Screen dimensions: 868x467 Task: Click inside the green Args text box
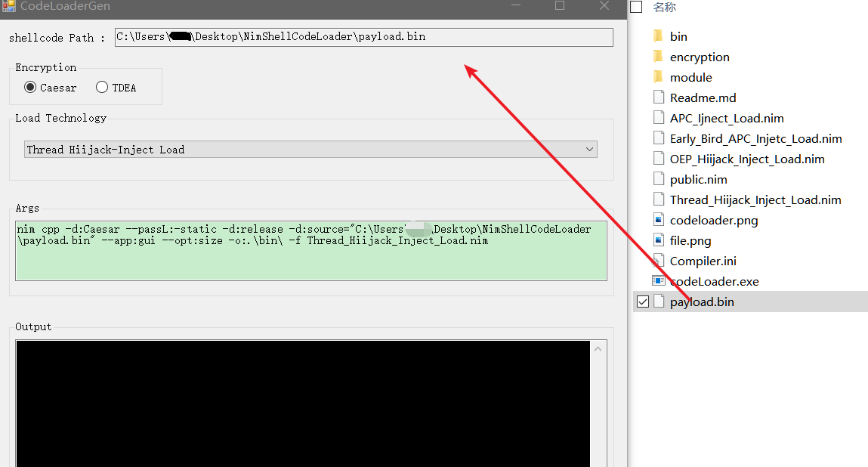(x=311, y=251)
